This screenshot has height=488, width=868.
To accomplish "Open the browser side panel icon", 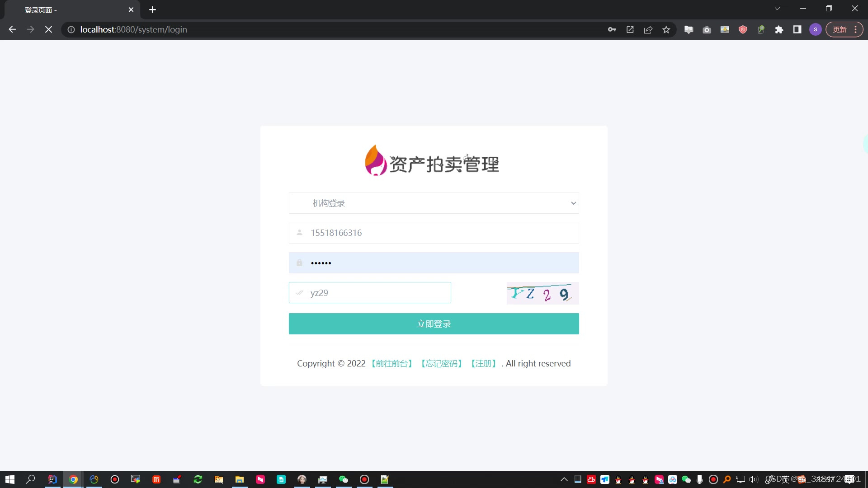I will click(x=797, y=29).
